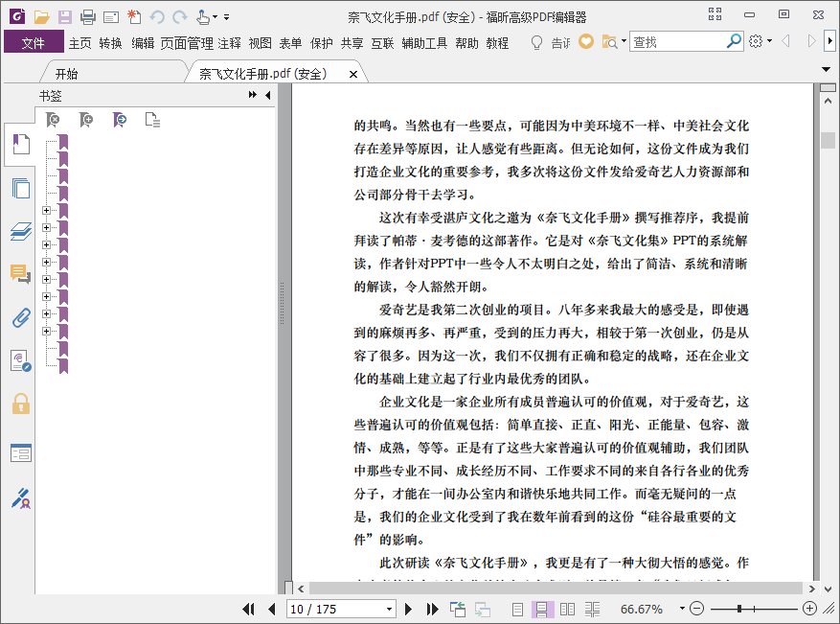Expand the first collapsed bookmark node
The height and width of the screenshot is (624, 840).
[x=47, y=210]
